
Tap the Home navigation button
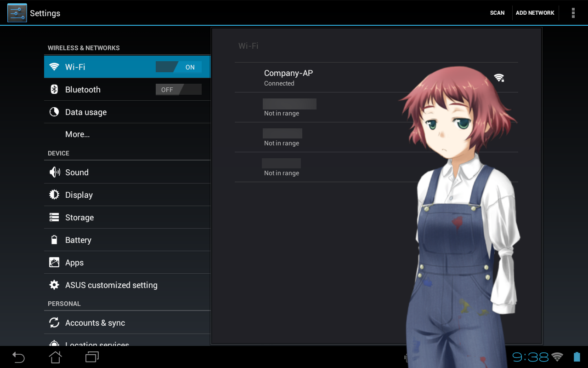coord(55,357)
